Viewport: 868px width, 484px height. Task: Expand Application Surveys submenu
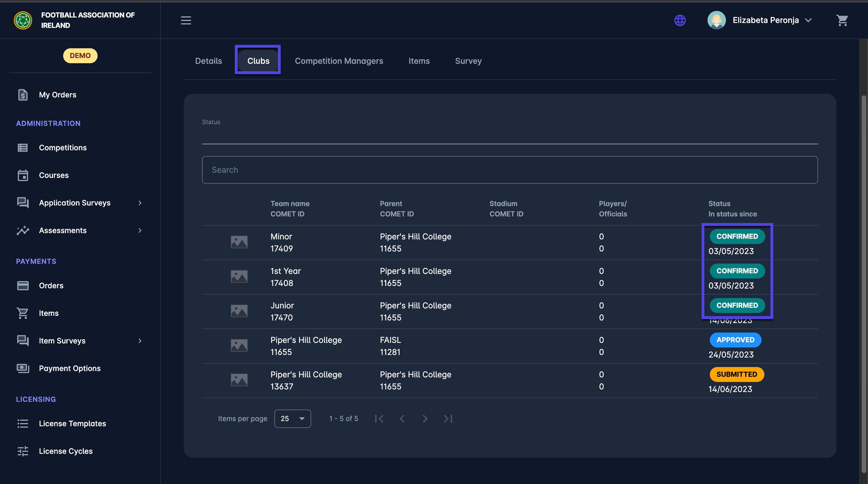140,203
